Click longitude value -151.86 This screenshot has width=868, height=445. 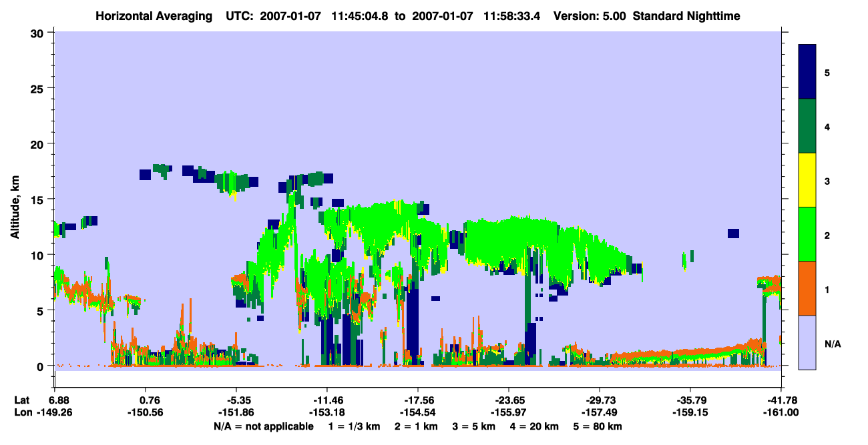236,412
